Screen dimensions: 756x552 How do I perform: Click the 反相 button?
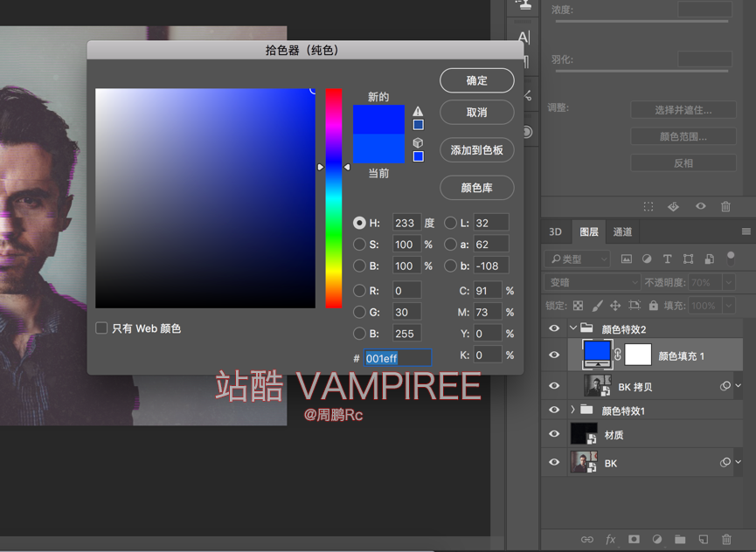(x=683, y=162)
